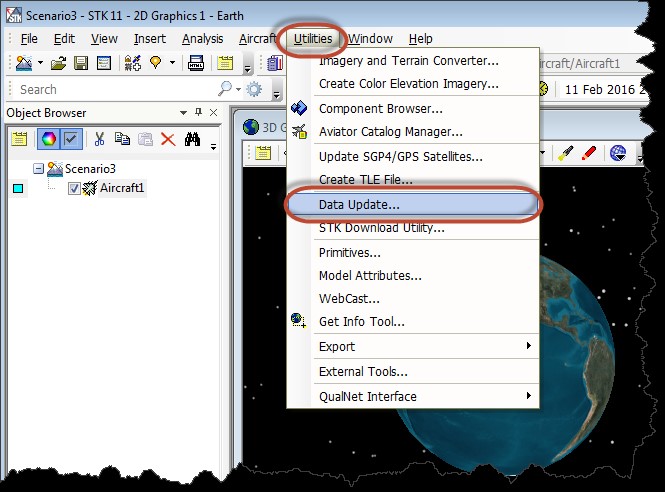Screen dimensions: 665x492
Task: Click the Cut scissors icon
Action: point(99,139)
